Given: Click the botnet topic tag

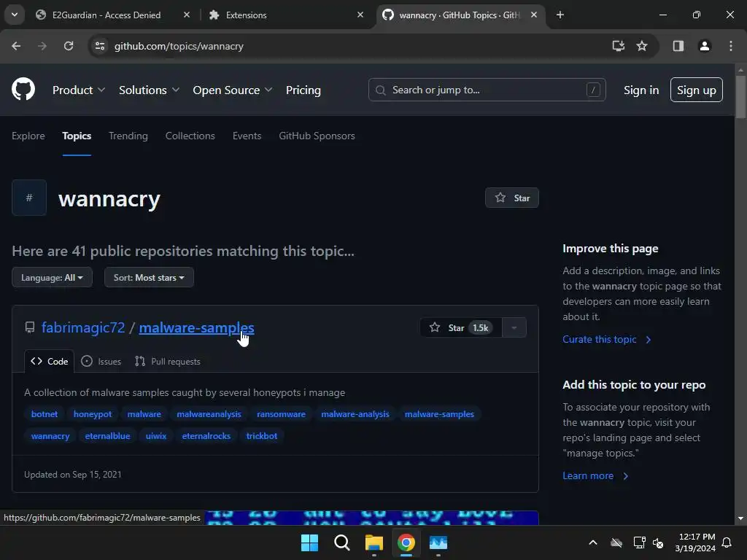Looking at the screenshot, I should pos(44,414).
